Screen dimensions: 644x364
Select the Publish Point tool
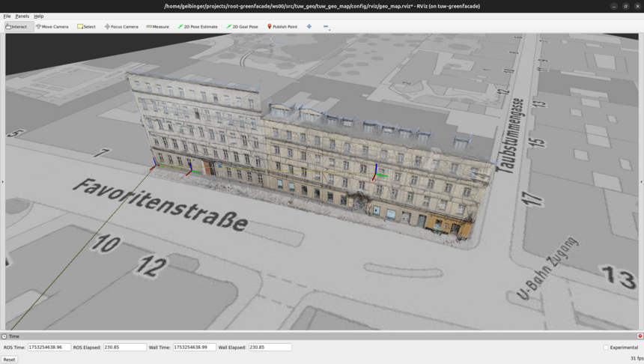pos(282,27)
